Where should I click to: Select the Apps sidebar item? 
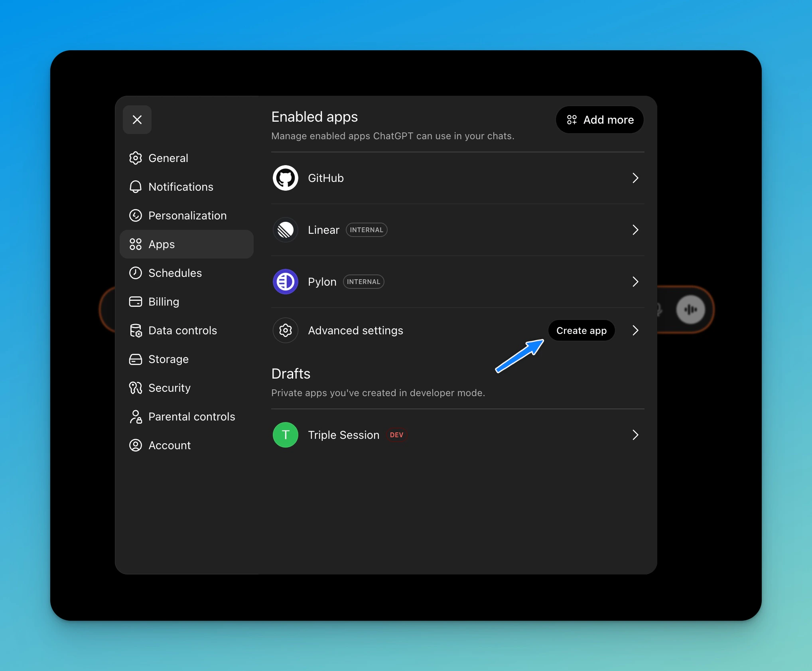[186, 244]
